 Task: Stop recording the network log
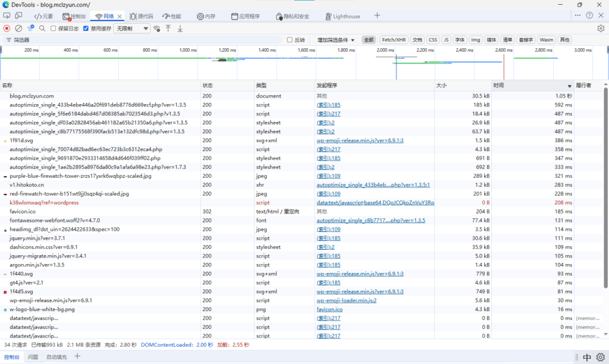[7, 28]
